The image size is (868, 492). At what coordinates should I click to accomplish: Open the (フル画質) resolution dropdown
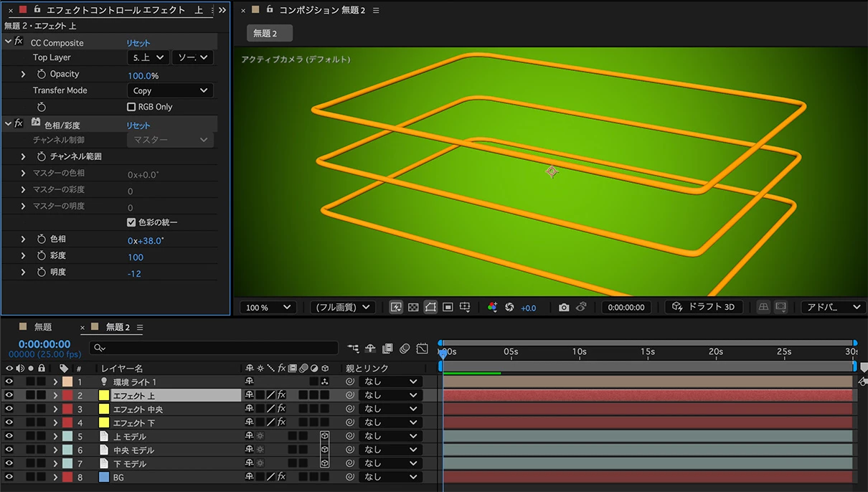[344, 307]
